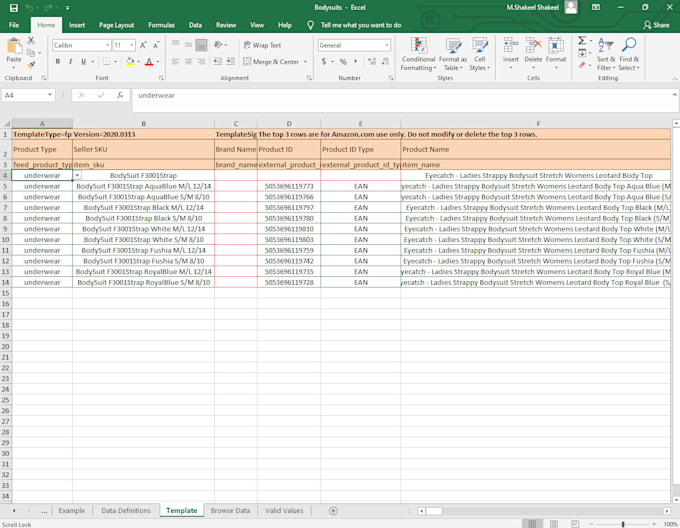Toggle Center horizontal alignment

188,62
